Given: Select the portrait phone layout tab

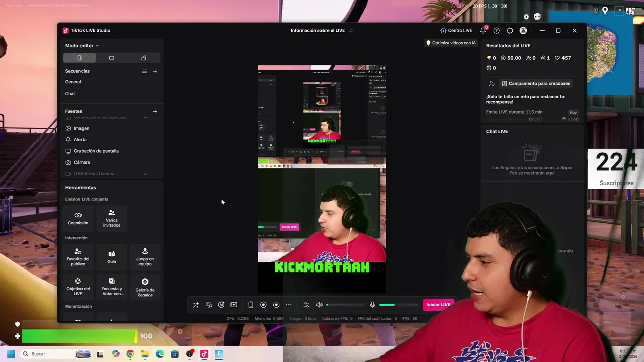Looking at the screenshot, I should (79, 58).
